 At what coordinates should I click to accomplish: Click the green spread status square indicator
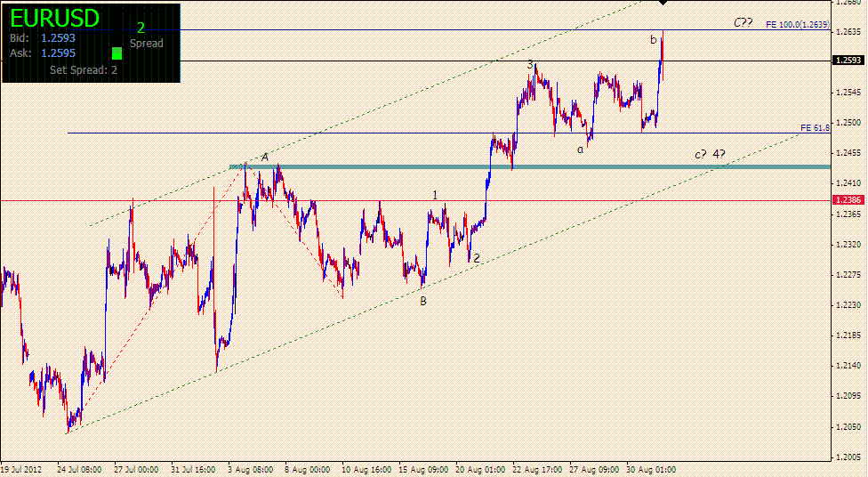(x=117, y=53)
